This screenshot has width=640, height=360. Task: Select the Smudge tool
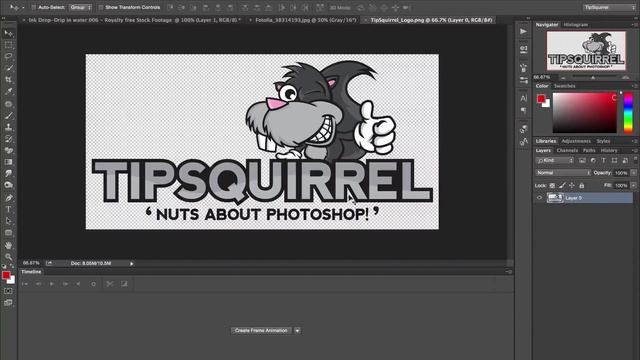[x=8, y=173]
